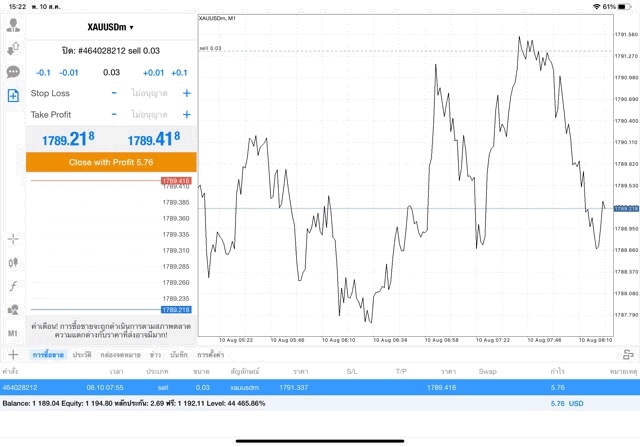Decrease volume by -0.1
Viewport: 640px width, 447px height.
(x=43, y=72)
